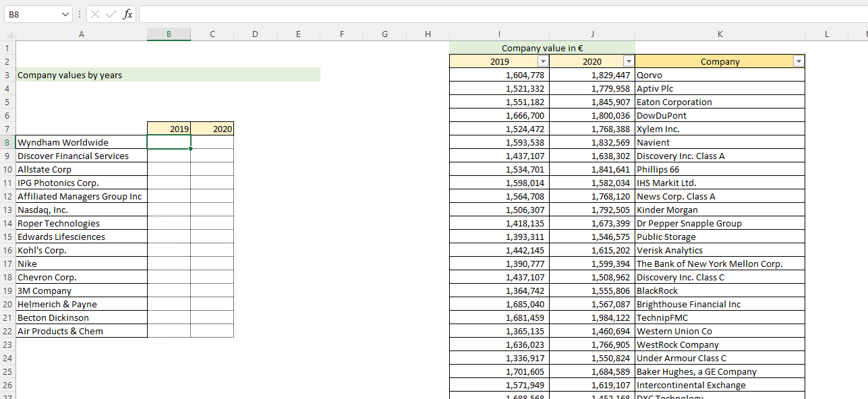Select column C header
The width and height of the screenshot is (868, 399).
212,34
